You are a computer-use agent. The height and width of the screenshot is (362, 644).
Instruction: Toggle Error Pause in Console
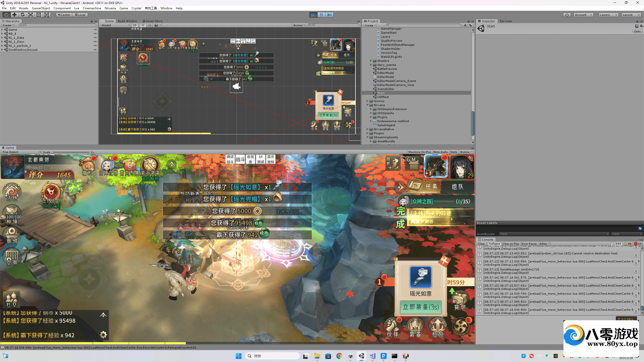click(529, 244)
